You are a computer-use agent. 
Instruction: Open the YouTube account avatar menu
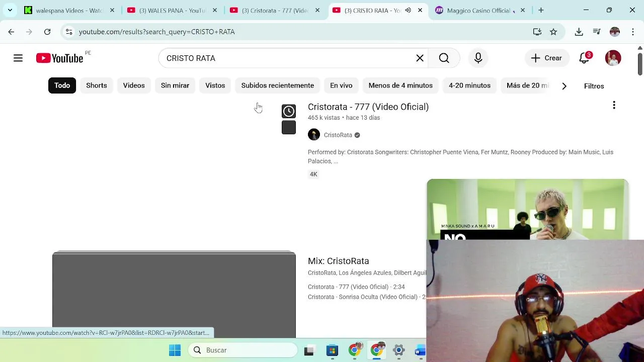[613, 58]
